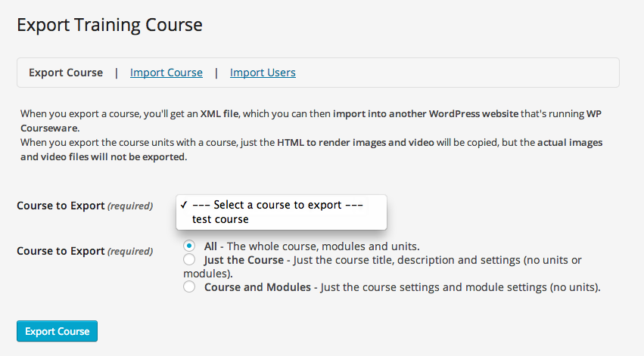Screen dimensions: 644x356
Task: Select the "Course and Modules" radio button
Action: tap(189, 287)
